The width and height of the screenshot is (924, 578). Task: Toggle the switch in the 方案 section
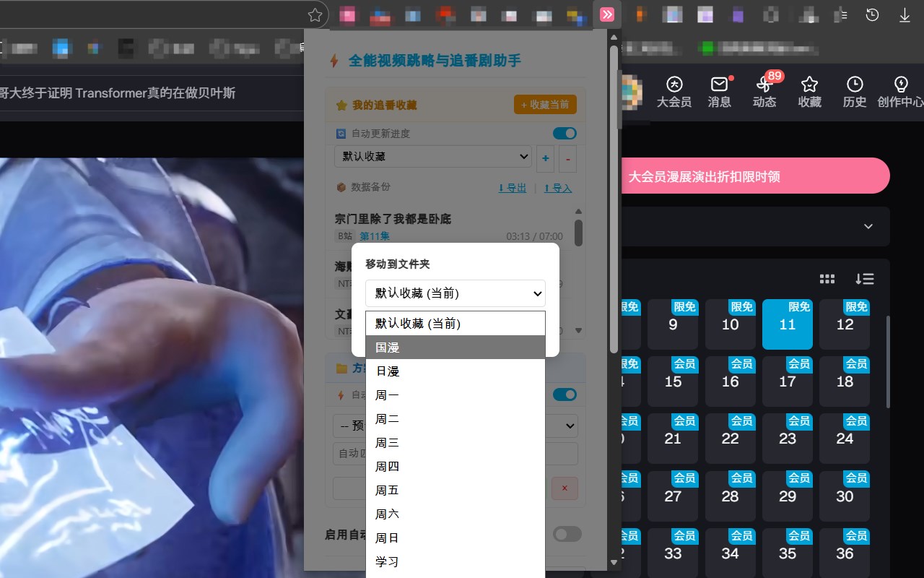[565, 394]
